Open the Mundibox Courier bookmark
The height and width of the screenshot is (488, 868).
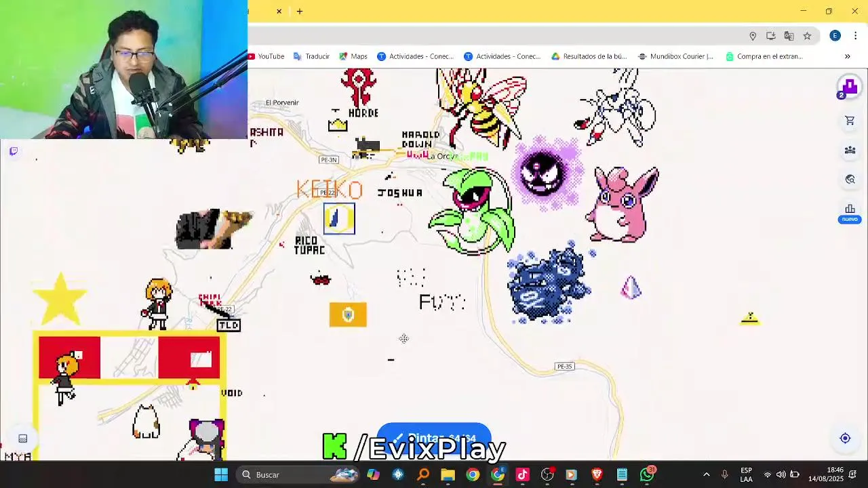click(675, 56)
